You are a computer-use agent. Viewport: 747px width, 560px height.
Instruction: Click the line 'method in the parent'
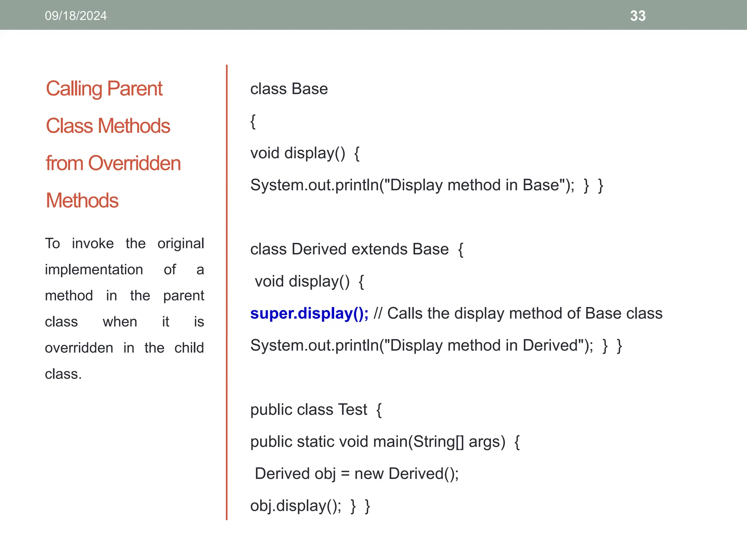coord(124,296)
